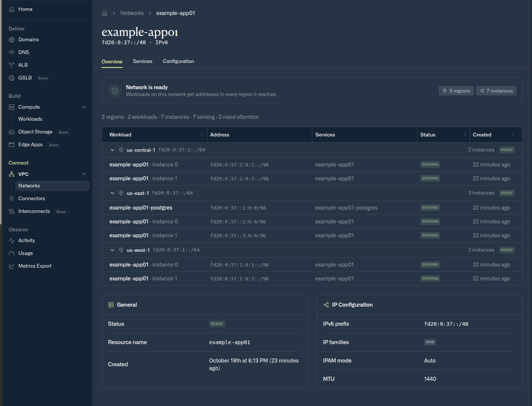Click the DNS signpost icon
The image size is (532, 406).
(12, 52)
